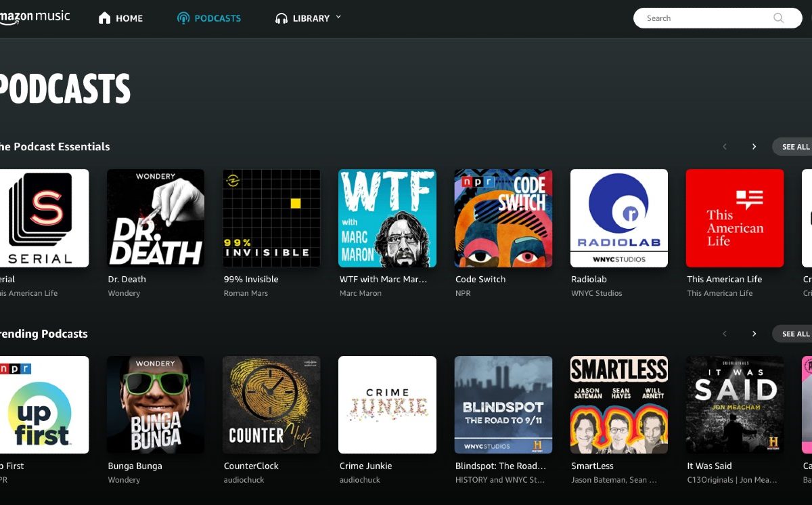Image resolution: width=812 pixels, height=505 pixels.
Task: Go to the Home tab
Action: pyautogui.click(x=121, y=18)
